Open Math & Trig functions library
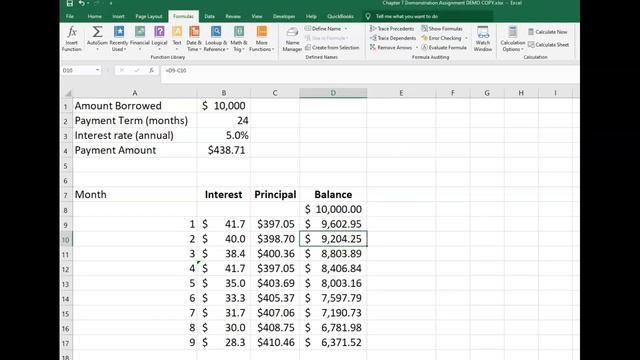 click(239, 39)
